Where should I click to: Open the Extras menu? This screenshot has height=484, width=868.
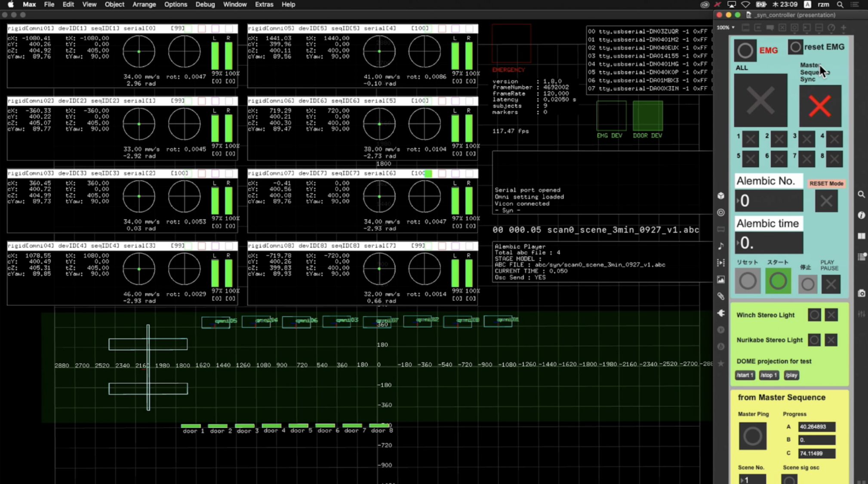tap(264, 4)
